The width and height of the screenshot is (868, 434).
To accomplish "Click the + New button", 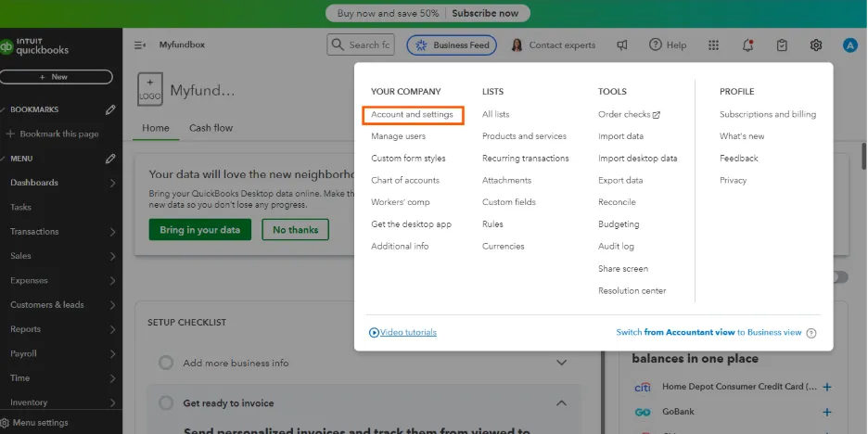I will [x=56, y=77].
